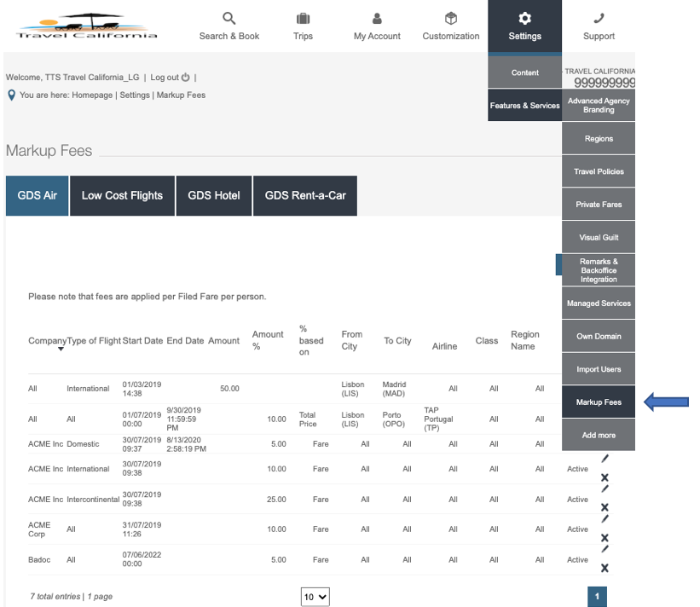Click the Log out power icon
Screen dimensions: 700x607
click(186, 78)
